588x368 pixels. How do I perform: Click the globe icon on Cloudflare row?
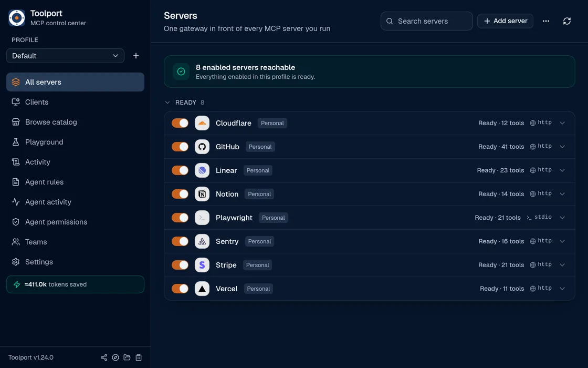(x=532, y=123)
